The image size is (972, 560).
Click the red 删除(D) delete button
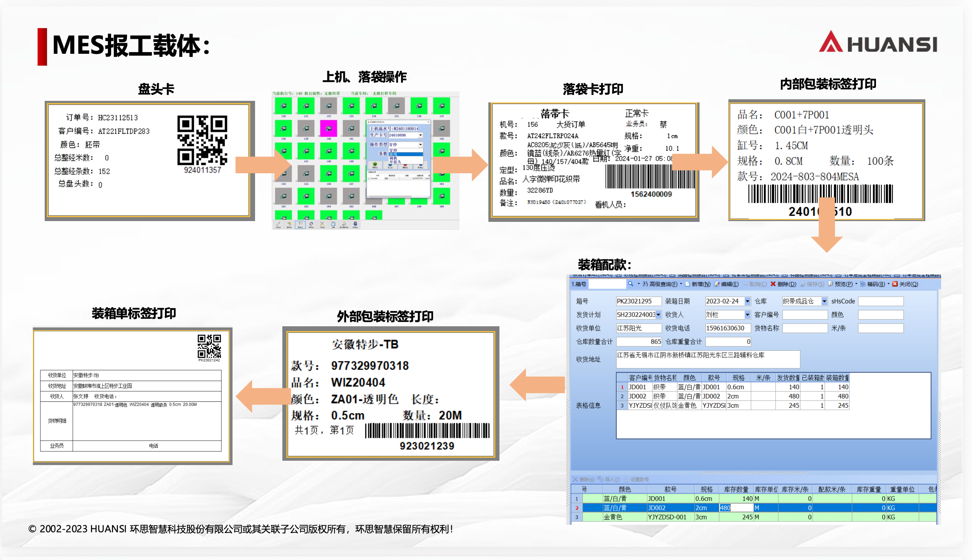tap(783, 284)
